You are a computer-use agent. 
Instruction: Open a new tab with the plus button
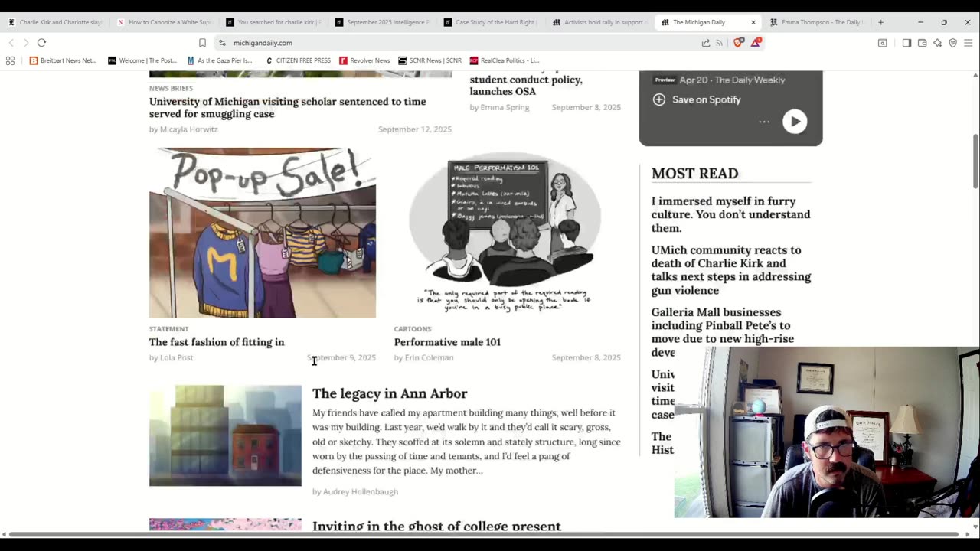tap(880, 22)
